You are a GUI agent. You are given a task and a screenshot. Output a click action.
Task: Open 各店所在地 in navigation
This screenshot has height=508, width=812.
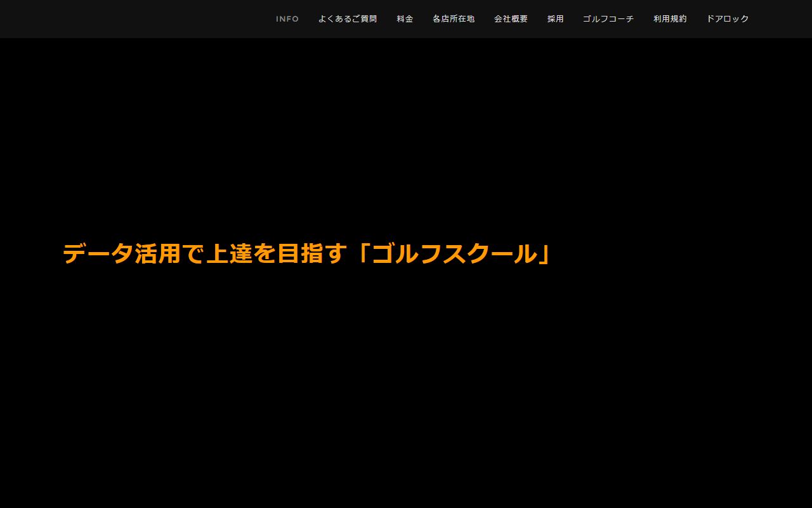pos(454,19)
